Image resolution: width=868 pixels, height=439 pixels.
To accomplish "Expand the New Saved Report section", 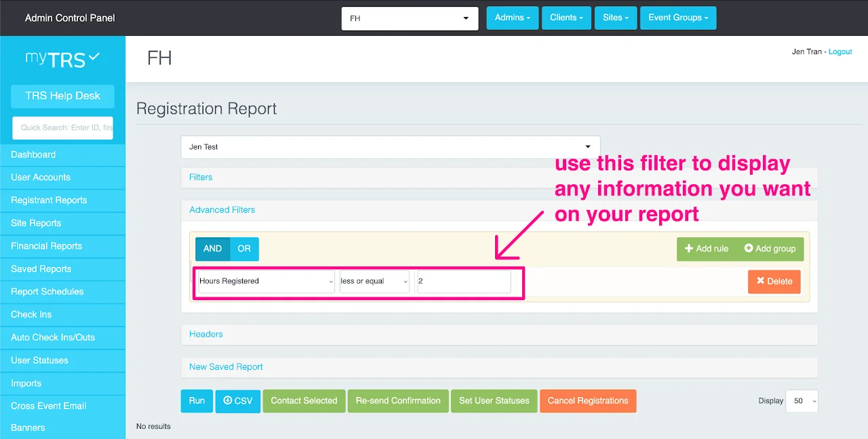I will [x=226, y=367].
